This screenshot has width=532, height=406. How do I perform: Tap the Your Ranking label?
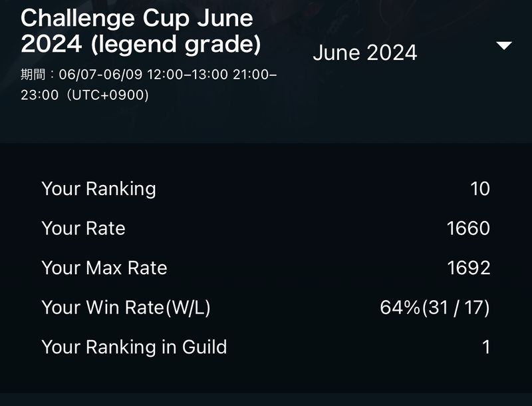pos(98,189)
